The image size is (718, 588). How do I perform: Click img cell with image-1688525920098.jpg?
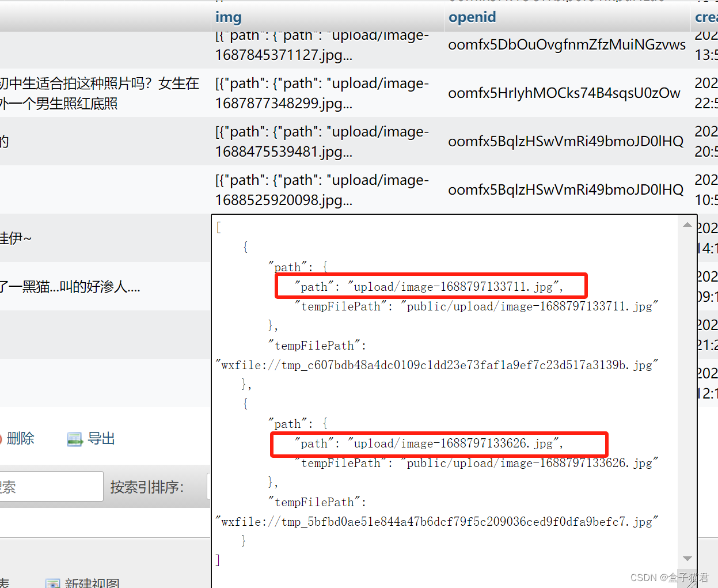[x=327, y=190]
